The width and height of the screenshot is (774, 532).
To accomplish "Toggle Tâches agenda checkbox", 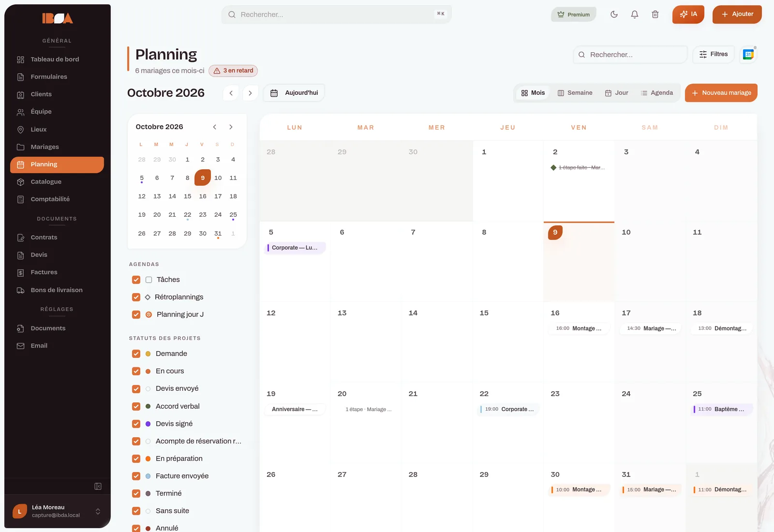I will 136,280.
